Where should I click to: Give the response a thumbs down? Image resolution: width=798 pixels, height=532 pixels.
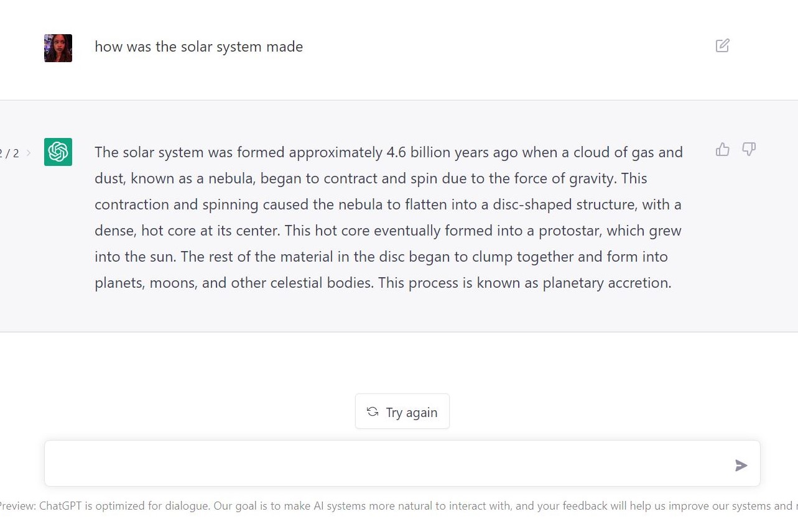[x=749, y=149]
